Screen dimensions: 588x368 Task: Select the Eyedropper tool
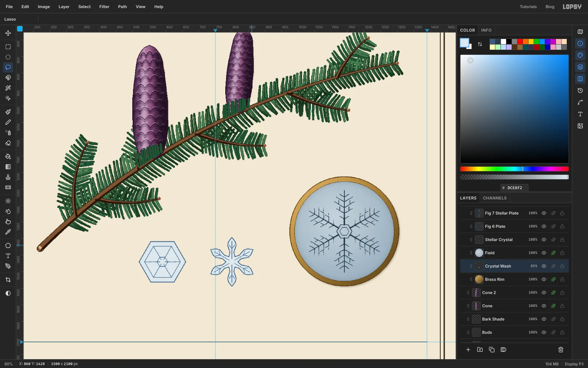(8, 232)
